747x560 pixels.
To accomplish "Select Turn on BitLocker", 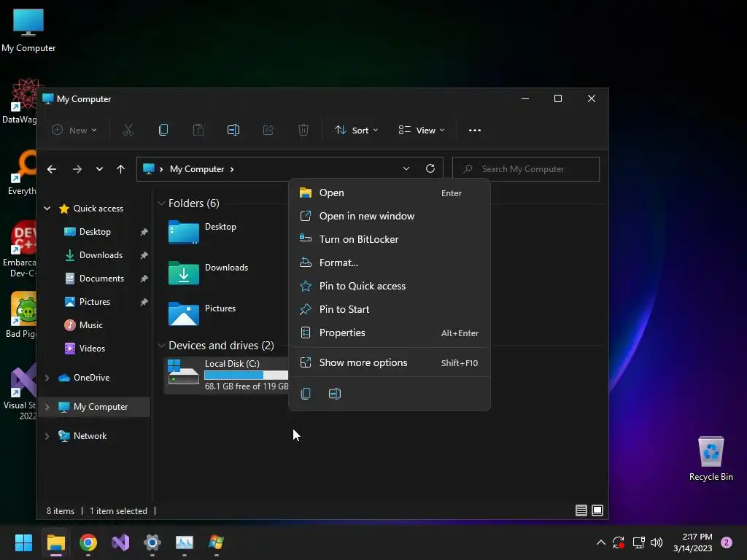I will (x=390, y=239).
